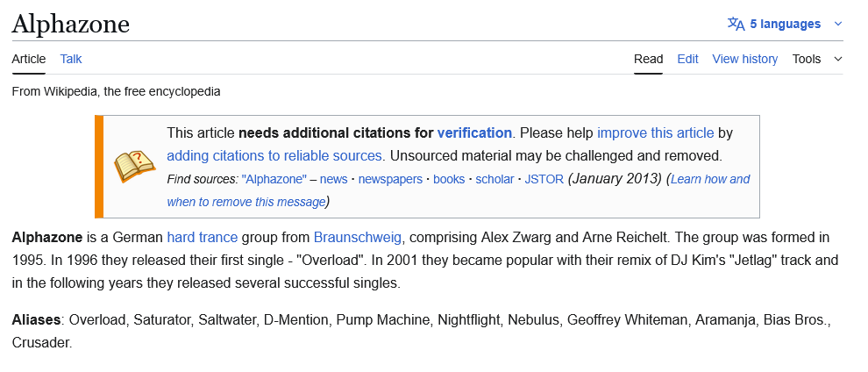The image size is (868, 372).
Task: Select the Article tab
Action: [x=29, y=59]
